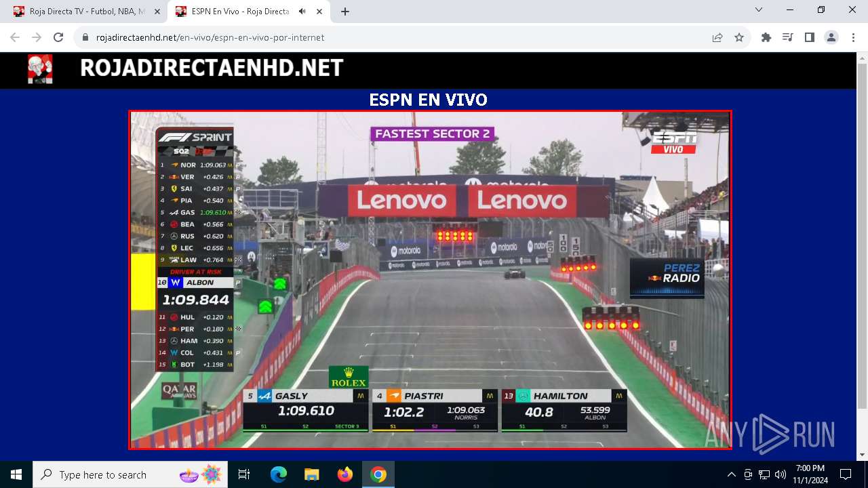Close the ESPN En Vivo tab
Image resolution: width=868 pixels, height=488 pixels.
pyautogui.click(x=319, y=12)
